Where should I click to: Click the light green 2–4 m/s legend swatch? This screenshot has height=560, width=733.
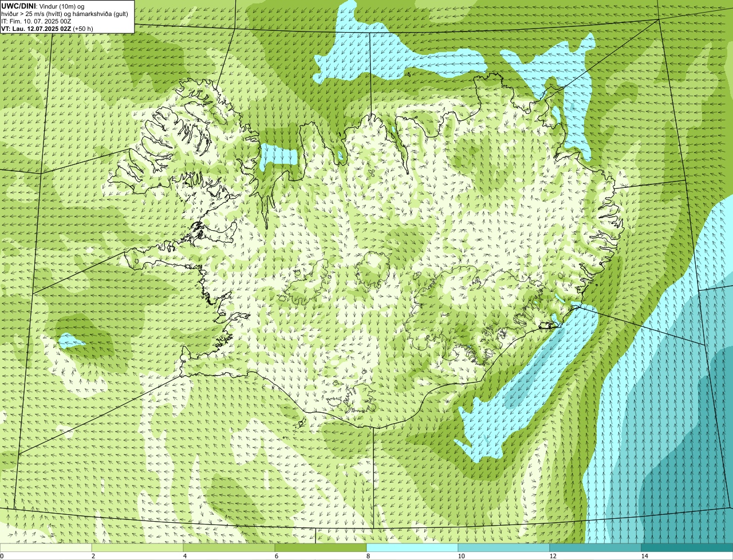(x=137, y=547)
